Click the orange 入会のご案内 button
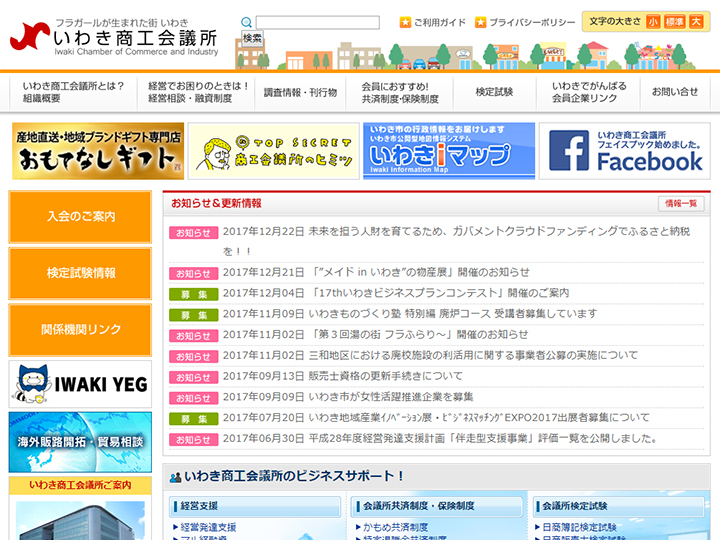The height and width of the screenshot is (540, 720). 80,216
